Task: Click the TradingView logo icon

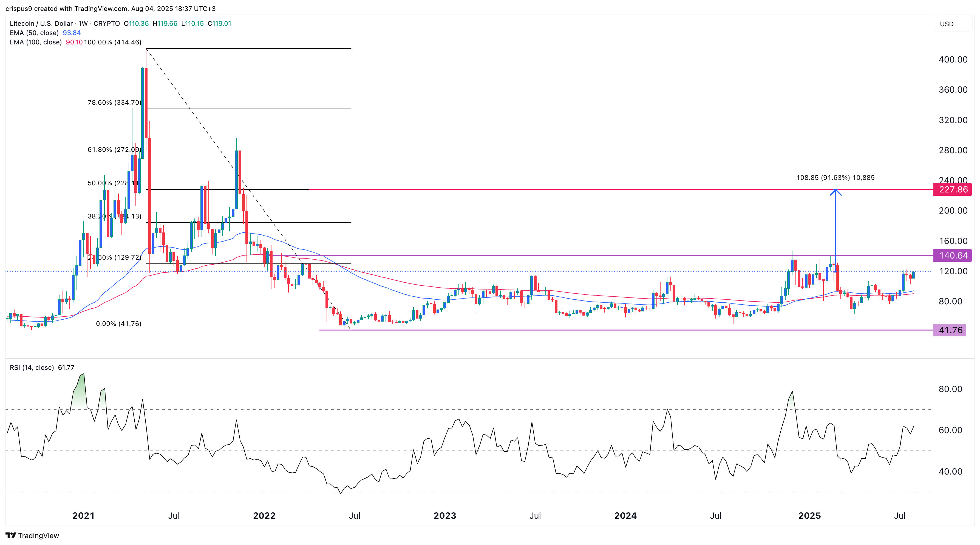Action: 11,535
